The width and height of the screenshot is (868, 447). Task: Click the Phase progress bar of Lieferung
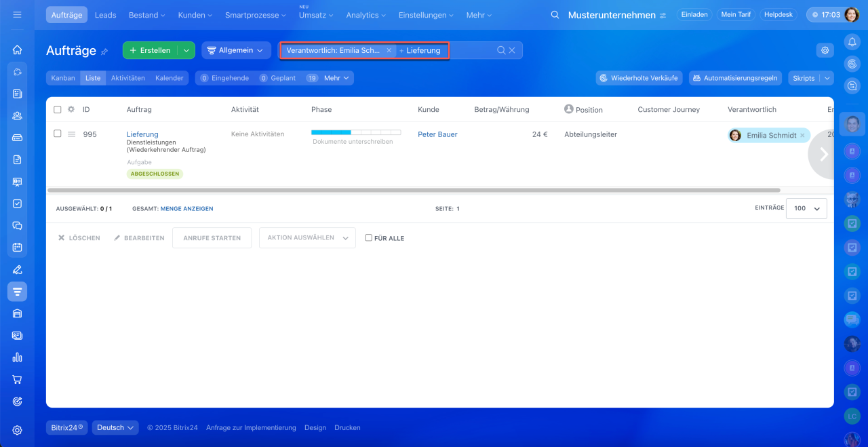[355, 133]
